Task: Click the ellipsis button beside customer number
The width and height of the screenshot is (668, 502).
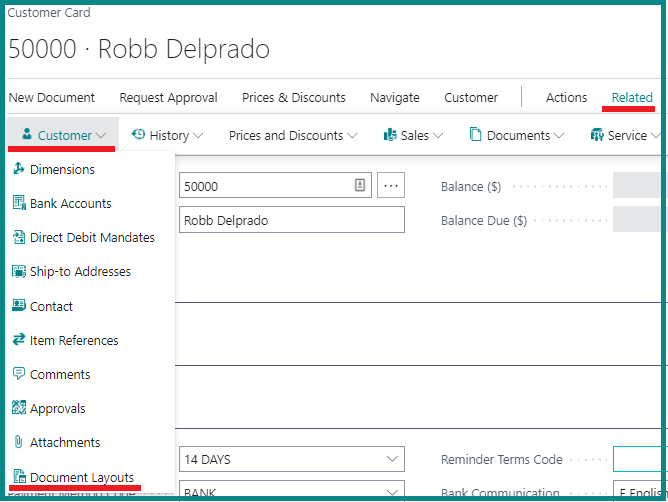Action: click(391, 186)
